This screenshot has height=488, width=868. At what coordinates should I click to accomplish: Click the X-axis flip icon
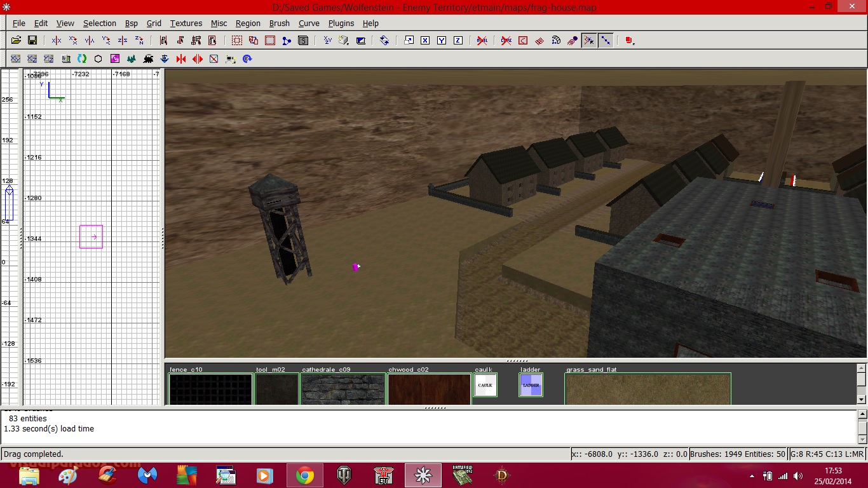coord(57,41)
